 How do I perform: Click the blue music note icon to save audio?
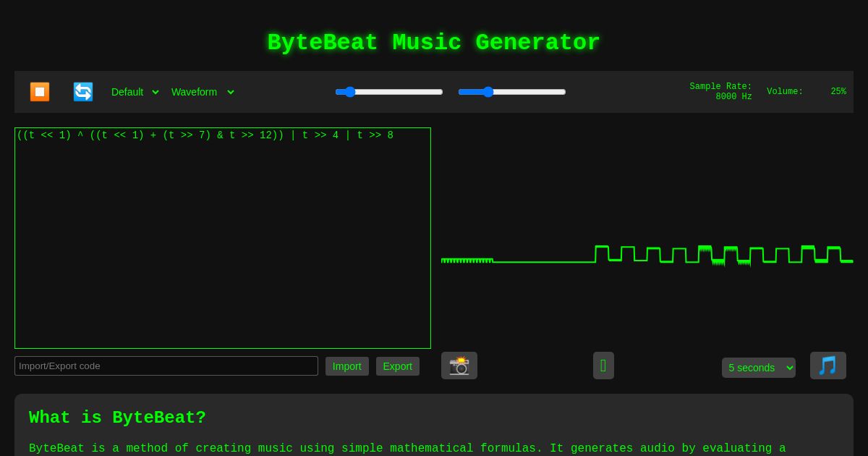click(828, 366)
